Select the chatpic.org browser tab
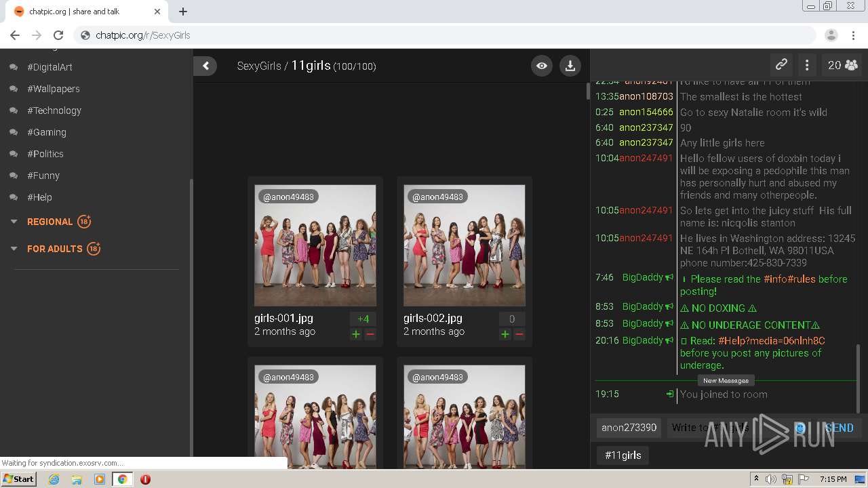Image resolution: width=868 pixels, height=488 pixels. [88, 12]
